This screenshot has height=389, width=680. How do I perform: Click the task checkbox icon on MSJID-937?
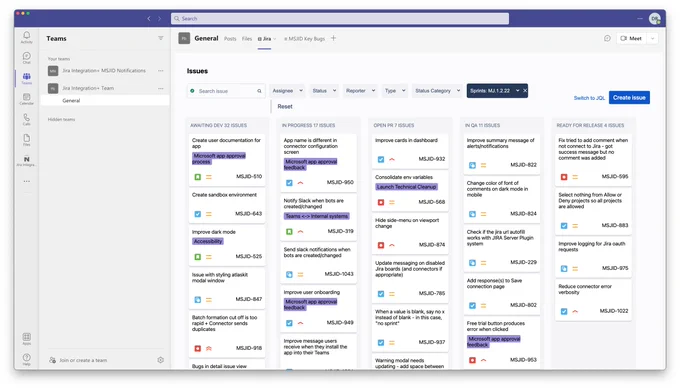[x=381, y=343]
